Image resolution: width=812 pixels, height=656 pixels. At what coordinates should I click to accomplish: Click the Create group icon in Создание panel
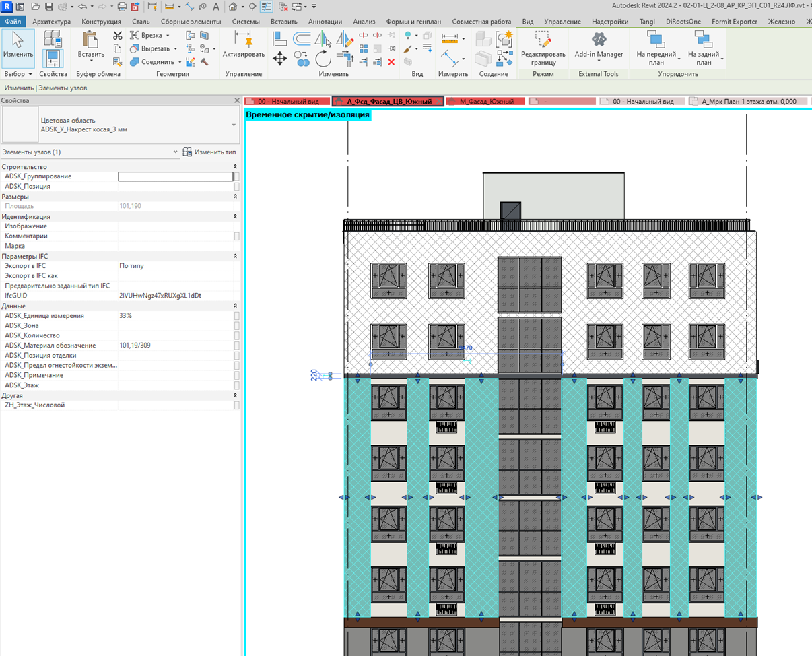point(504,39)
